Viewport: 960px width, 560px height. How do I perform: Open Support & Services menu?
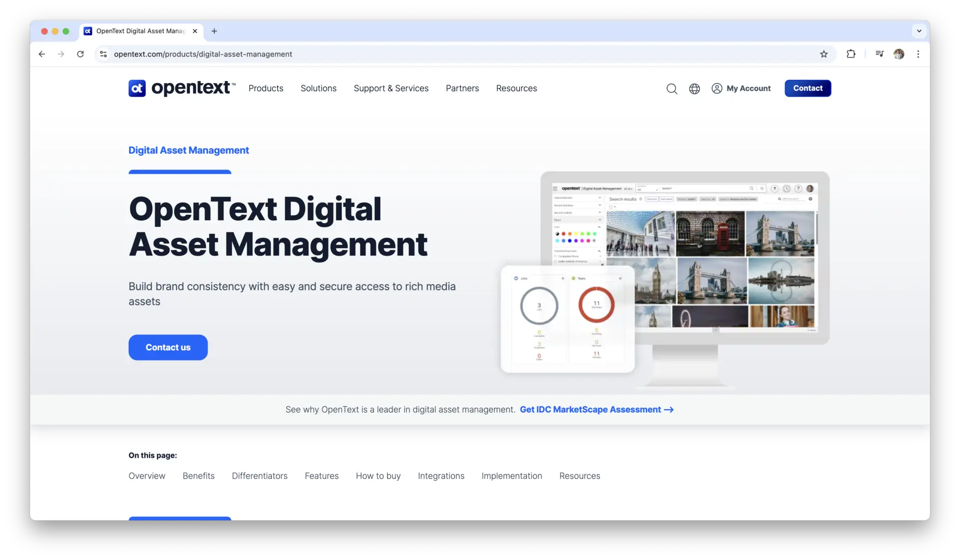[x=391, y=88]
